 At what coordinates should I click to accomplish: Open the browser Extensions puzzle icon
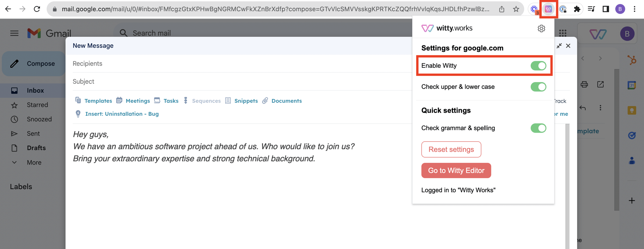pos(577,9)
